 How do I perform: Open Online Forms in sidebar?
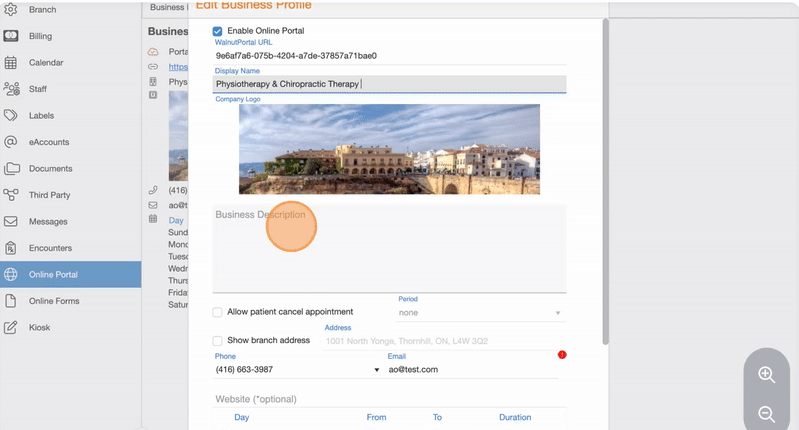click(x=54, y=301)
